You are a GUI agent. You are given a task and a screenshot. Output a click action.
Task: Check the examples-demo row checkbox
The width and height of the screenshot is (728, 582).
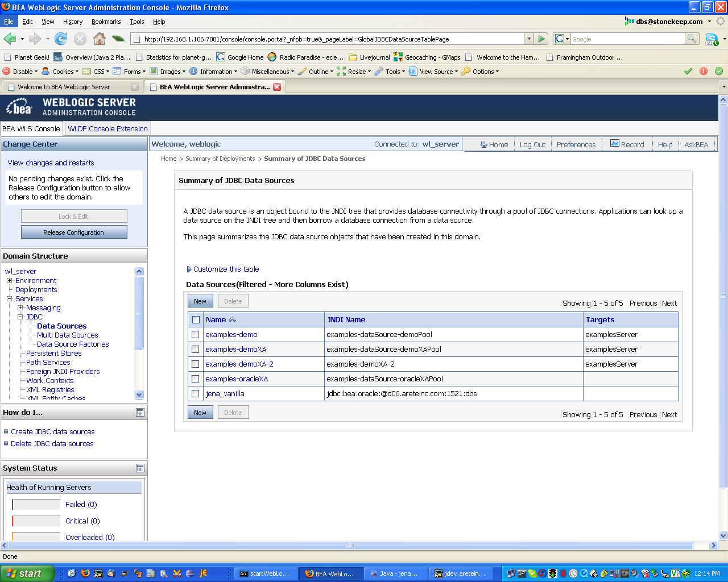[196, 335]
